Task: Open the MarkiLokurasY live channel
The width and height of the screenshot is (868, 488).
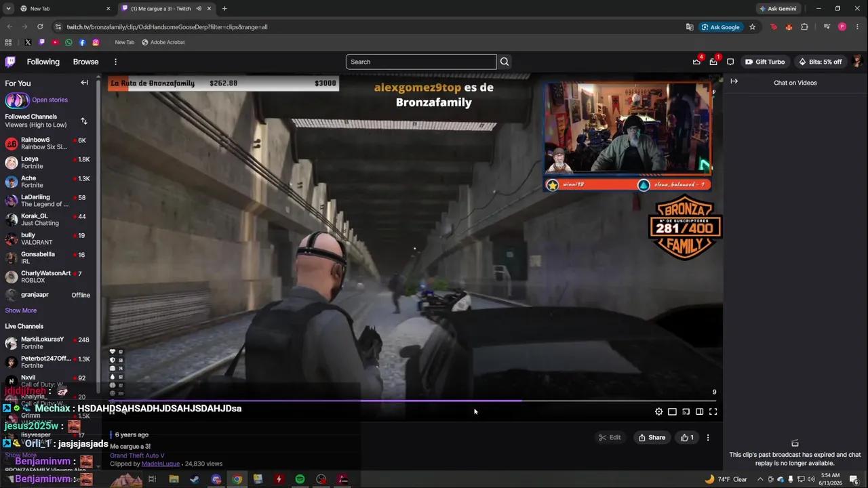Action: point(47,343)
